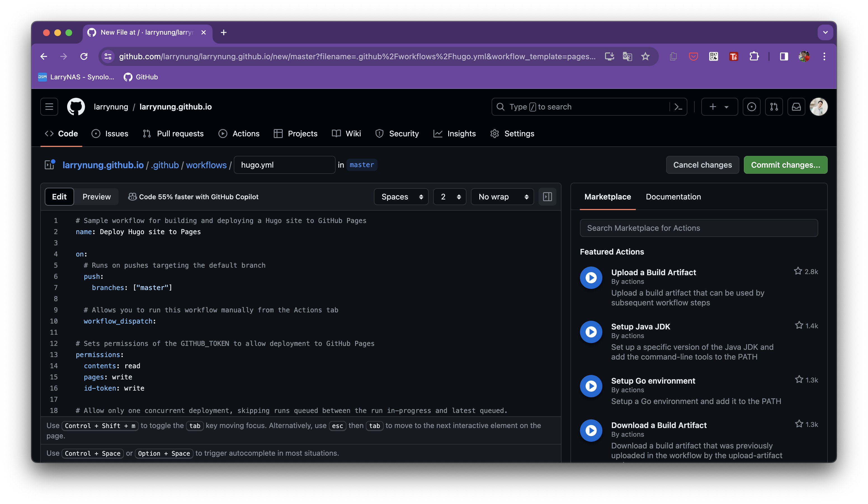Viewport: 868px width, 504px height.
Task: Toggle the editor sidebar panel icon
Action: pyautogui.click(x=547, y=197)
